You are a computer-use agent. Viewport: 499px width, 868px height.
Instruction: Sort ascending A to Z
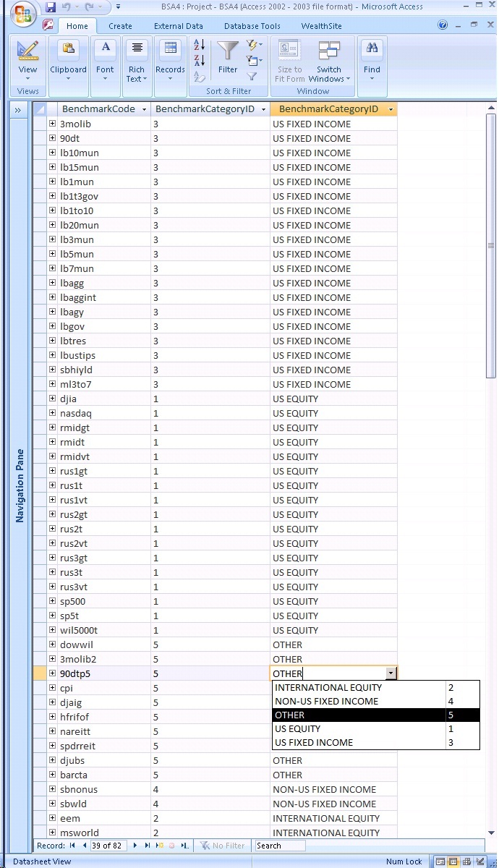click(x=200, y=46)
